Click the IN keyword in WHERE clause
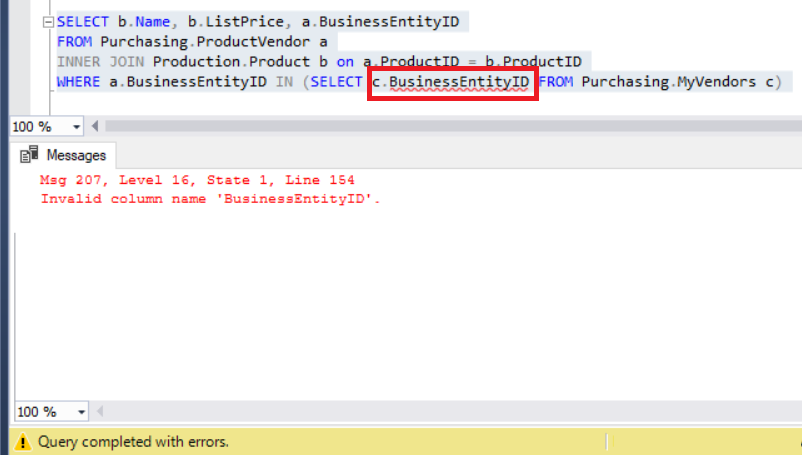Viewport: 802px width, 455px height. click(284, 82)
